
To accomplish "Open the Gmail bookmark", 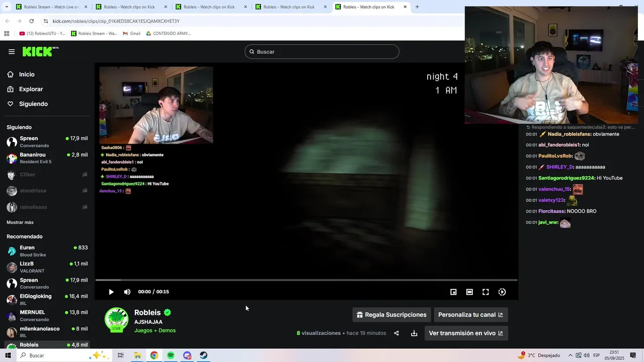I will [132, 34].
